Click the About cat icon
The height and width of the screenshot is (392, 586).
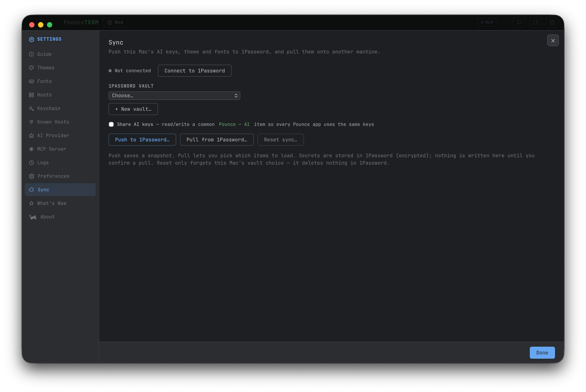tap(33, 217)
